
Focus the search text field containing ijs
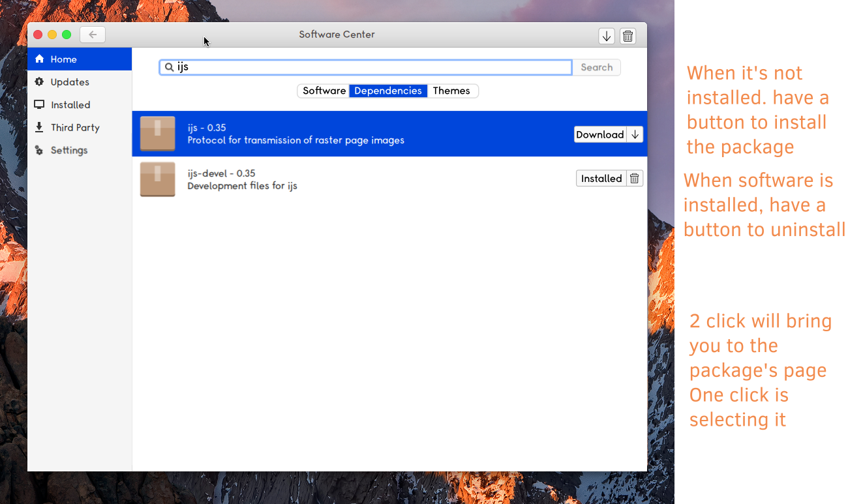coord(372,67)
